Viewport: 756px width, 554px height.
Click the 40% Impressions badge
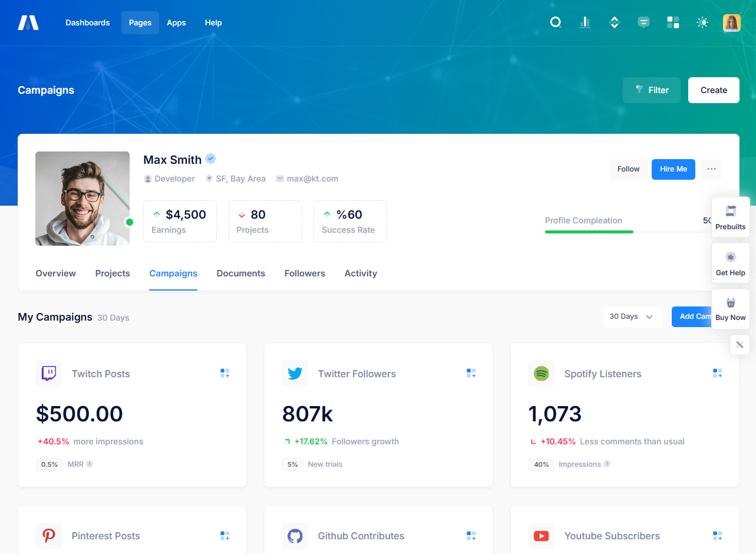(x=542, y=464)
